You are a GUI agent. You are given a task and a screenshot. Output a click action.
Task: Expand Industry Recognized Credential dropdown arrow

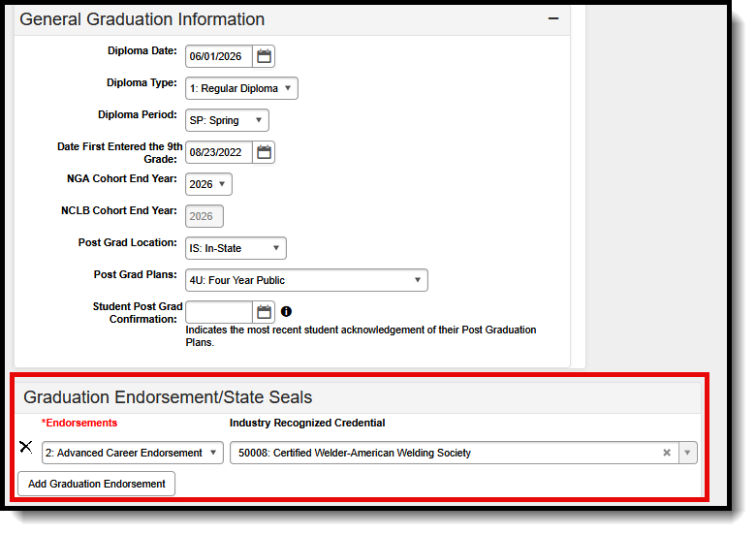pos(687,453)
